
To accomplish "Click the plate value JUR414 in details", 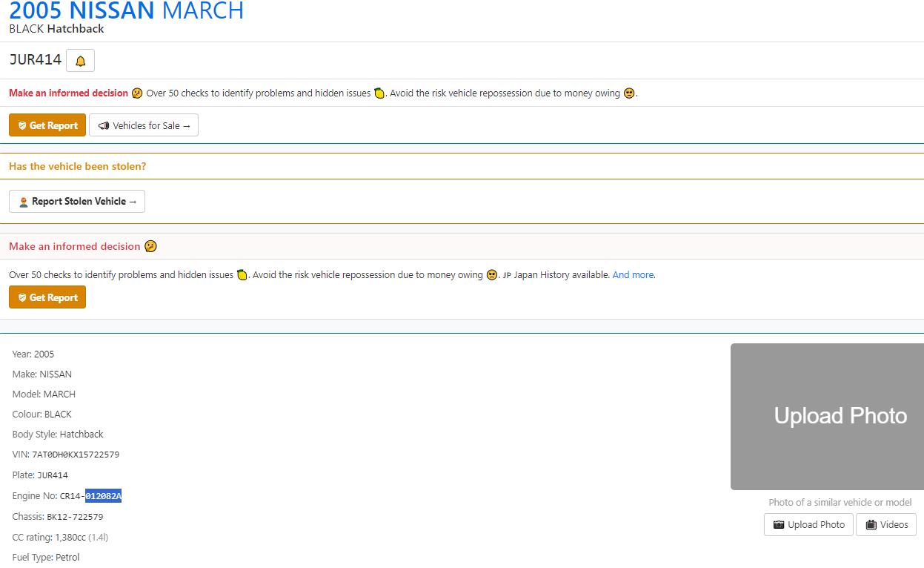I will [53, 475].
